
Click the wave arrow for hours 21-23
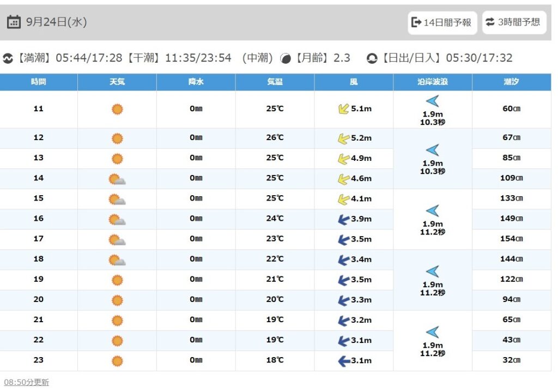click(432, 332)
